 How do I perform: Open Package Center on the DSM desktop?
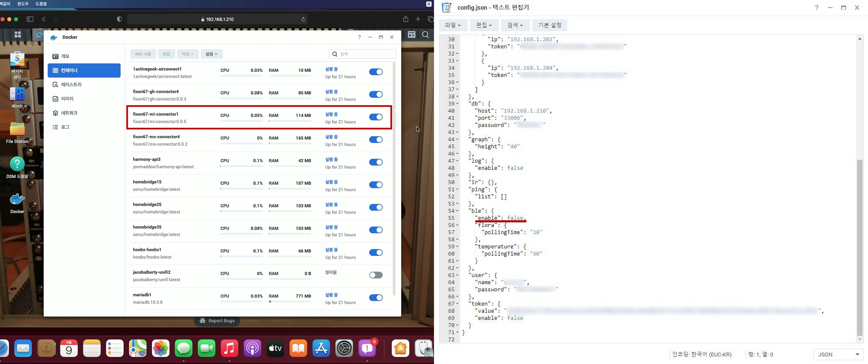tap(17, 65)
